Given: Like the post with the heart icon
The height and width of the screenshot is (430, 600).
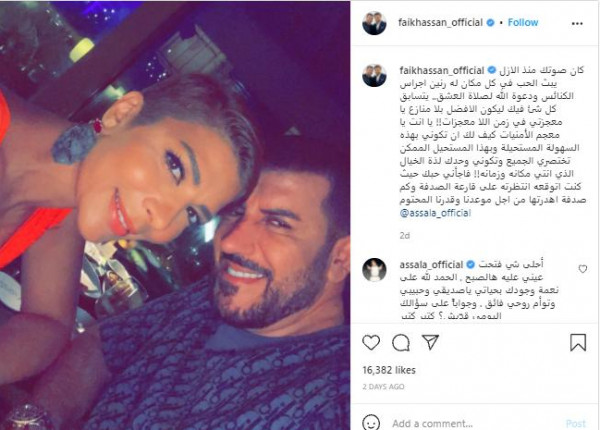Looking at the screenshot, I should 371,342.
